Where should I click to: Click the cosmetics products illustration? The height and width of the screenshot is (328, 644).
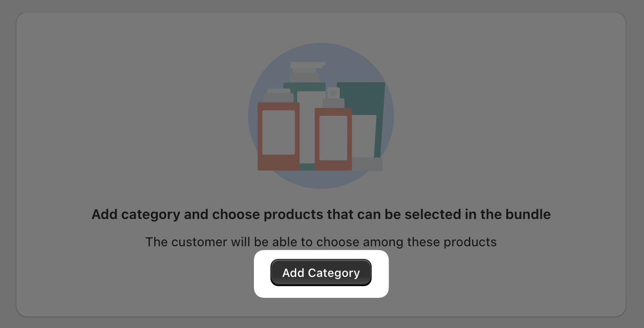(321, 117)
